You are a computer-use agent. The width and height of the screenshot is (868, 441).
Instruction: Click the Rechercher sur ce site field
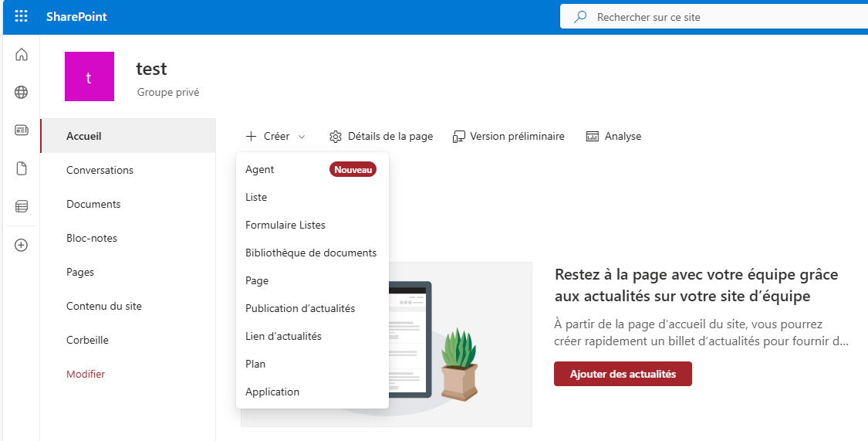pyautogui.click(x=710, y=16)
